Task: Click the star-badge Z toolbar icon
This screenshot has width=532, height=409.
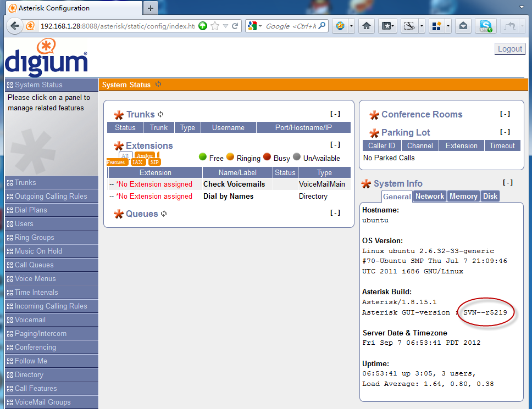Action: point(340,26)
